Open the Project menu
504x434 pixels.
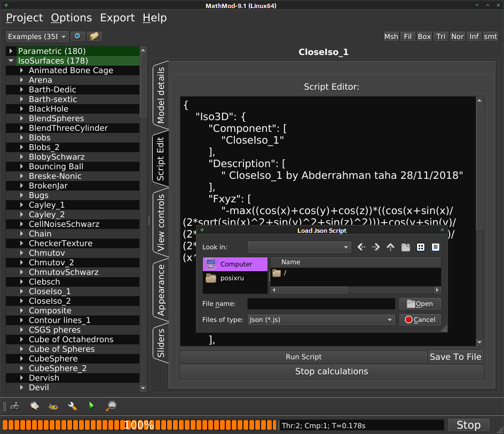point(25,18)
